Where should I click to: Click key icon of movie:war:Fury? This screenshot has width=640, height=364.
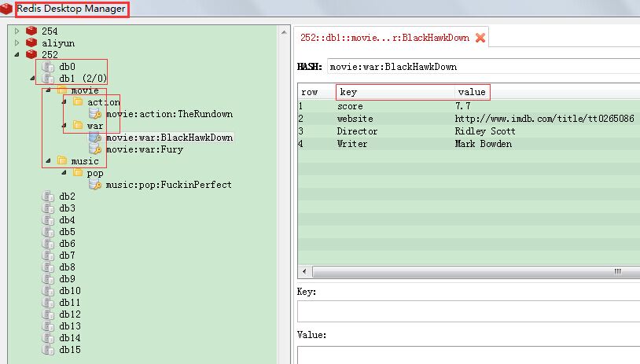click(x=94, y=149)
